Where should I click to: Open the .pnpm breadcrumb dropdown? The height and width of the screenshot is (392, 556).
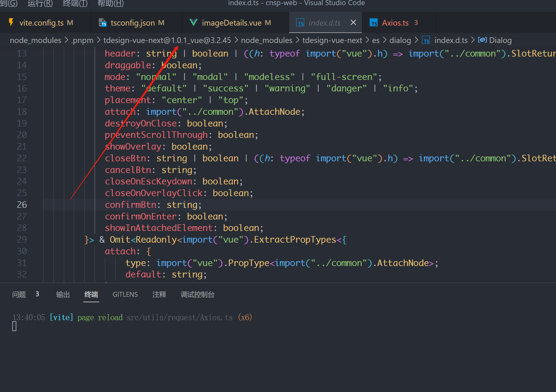pyautogui.click(x=82, y=40)
